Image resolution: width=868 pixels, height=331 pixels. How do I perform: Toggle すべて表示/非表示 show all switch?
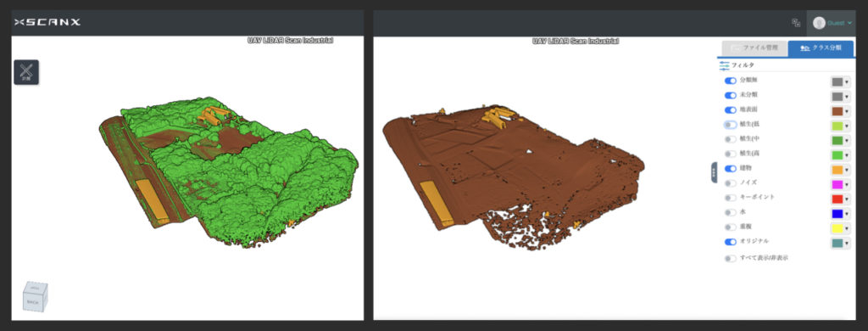click(731, 258)
